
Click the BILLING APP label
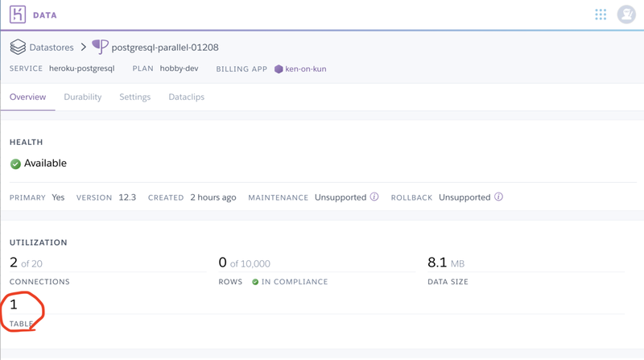(242, 69)
